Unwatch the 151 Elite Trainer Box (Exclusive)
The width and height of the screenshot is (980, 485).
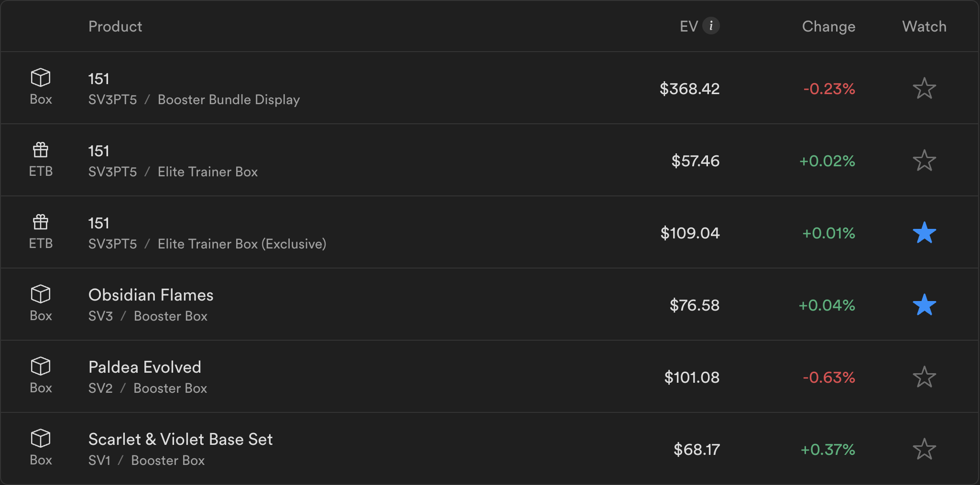point(924,233)
